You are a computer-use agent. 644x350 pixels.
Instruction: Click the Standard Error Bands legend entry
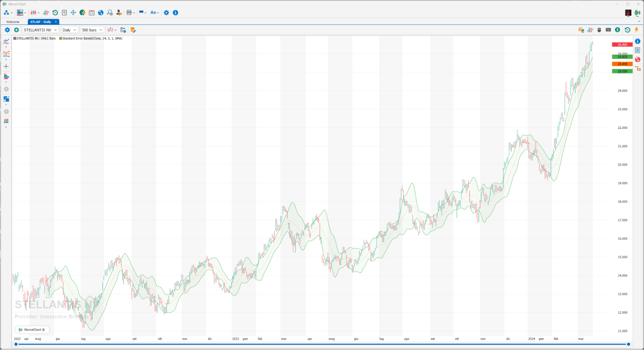click(x=91, y=38)
